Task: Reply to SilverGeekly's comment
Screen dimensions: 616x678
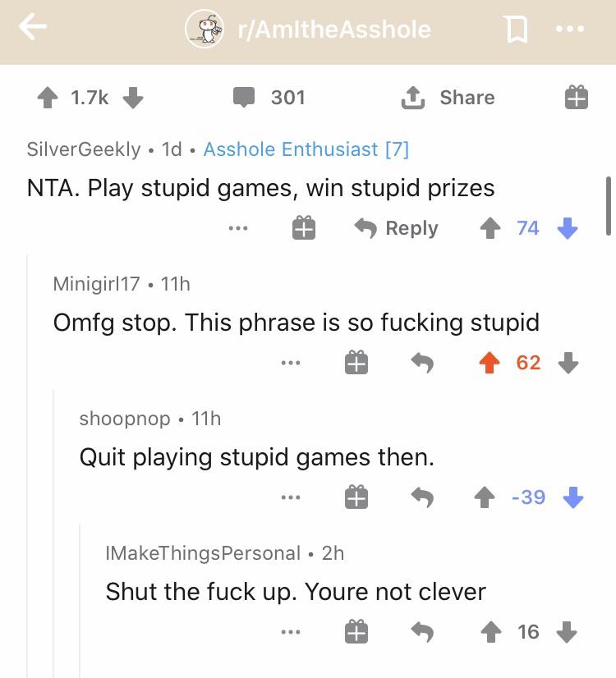Action: pyautogui.click(x=397, y=228)
